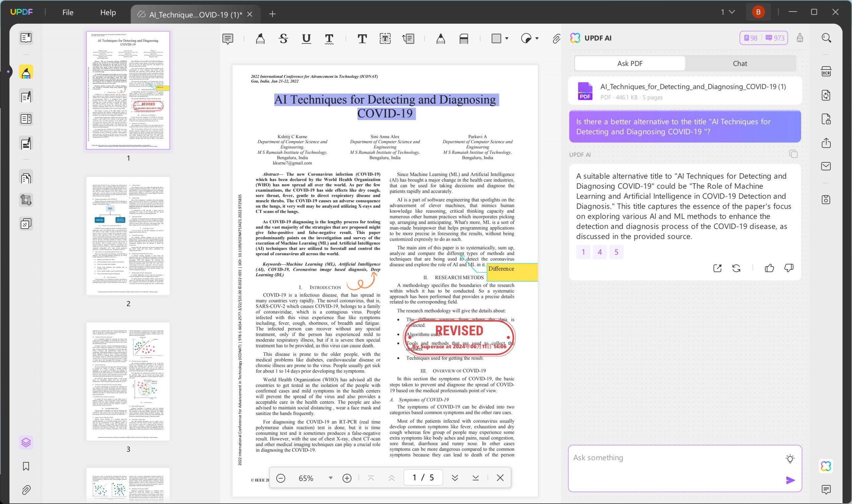Open the OCR tool in the right sidebar

827,72
